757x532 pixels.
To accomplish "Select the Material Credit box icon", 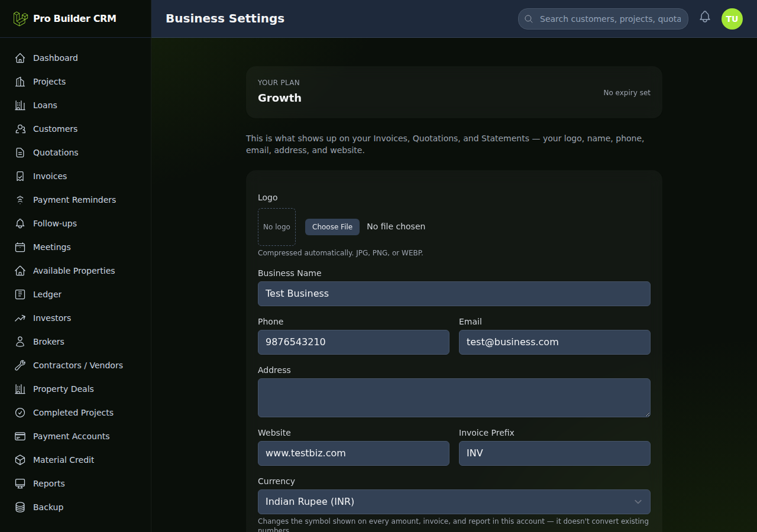I will [20, 460].
